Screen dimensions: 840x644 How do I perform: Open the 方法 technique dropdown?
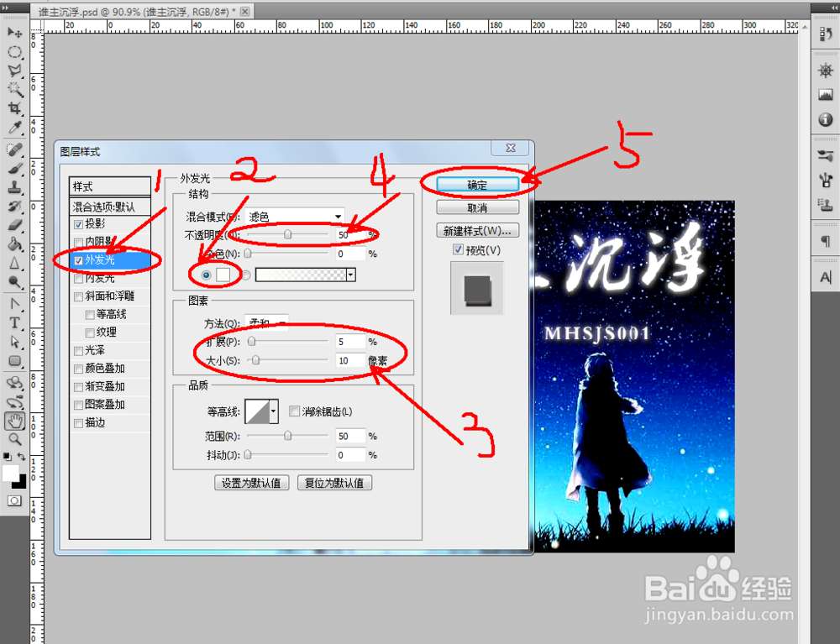[267, 322]
